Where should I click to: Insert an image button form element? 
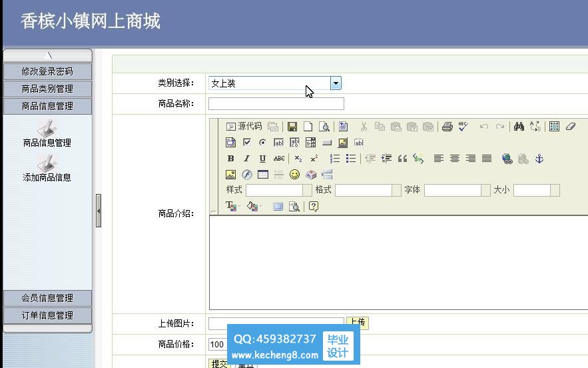(x=343, y=143)
